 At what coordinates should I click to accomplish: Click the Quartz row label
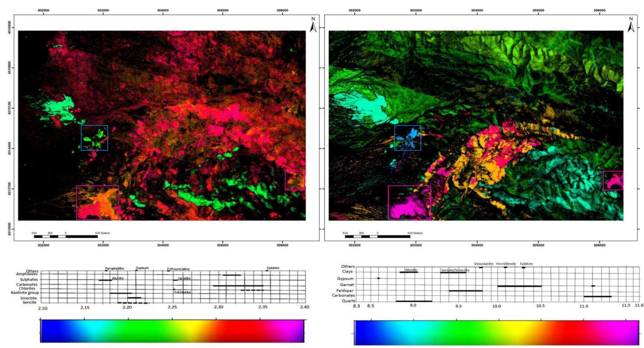pos(349,301)
